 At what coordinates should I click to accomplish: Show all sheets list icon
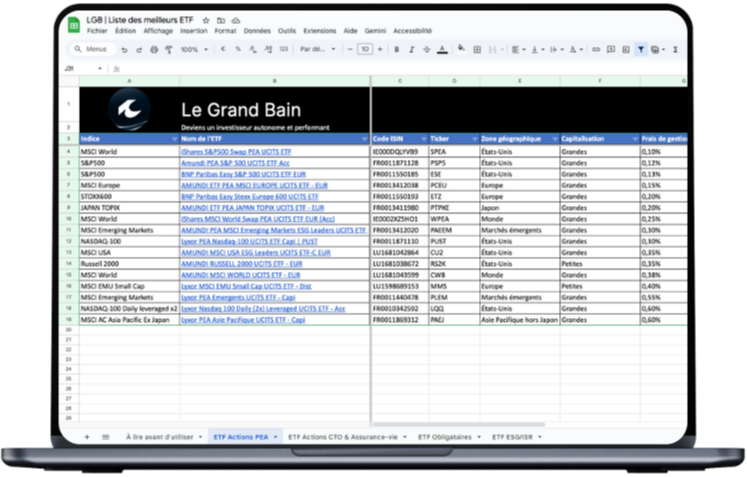click(x=106, y=437)
